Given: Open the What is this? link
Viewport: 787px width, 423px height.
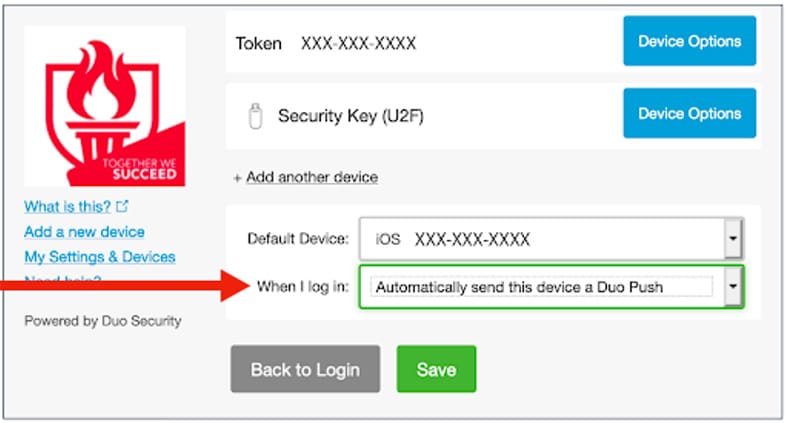Looking at the screenshot, I should click(x=67, y=206).
